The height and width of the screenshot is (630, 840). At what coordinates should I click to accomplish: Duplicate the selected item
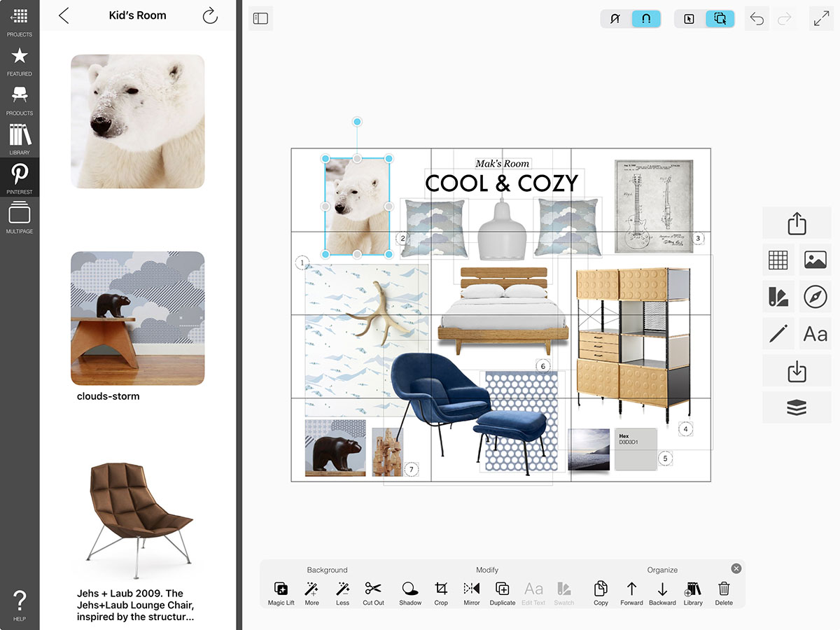tap(502, 592)
